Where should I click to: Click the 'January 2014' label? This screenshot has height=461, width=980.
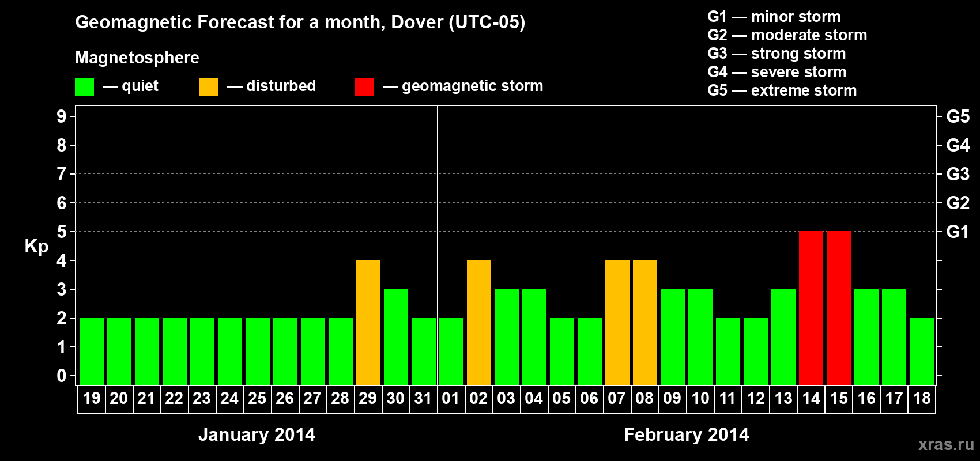(x=257, y=434)
